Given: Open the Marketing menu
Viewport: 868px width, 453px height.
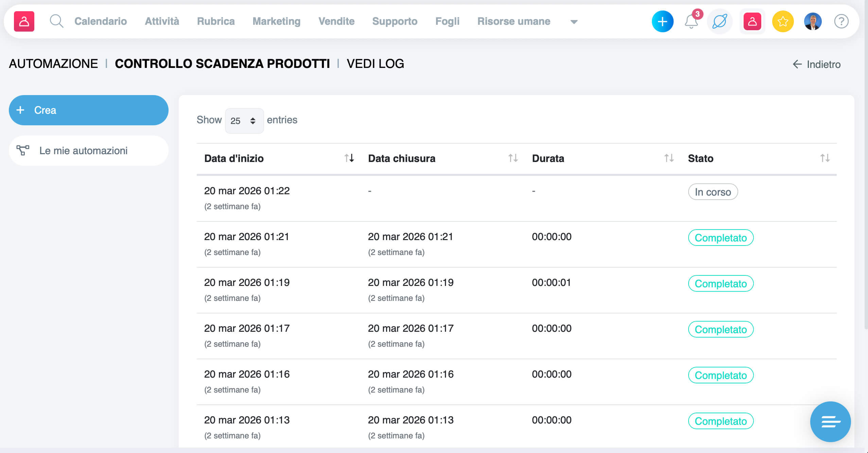Looking at the screenshot, I should (x=276, y=21).
